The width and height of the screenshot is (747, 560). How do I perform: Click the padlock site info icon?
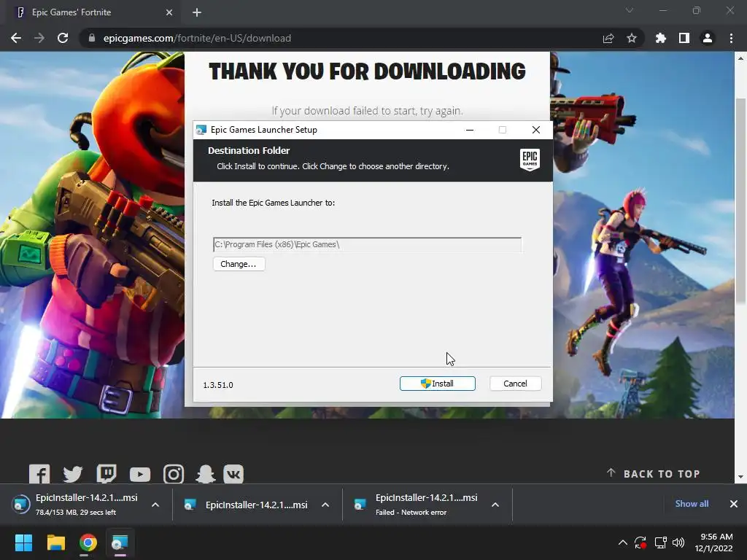[x=92, y=38]
